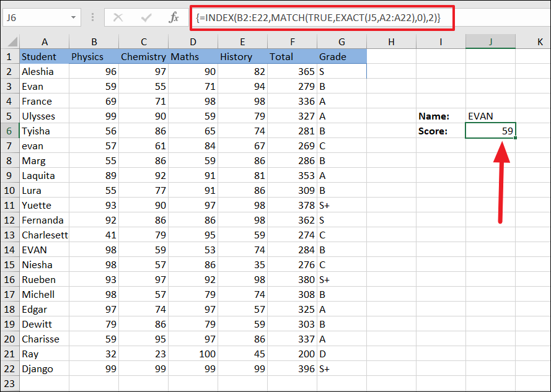Viewport: 551px width, 392px height.
Task: Click the column A header to select students
Action: (x=45, y=41)
